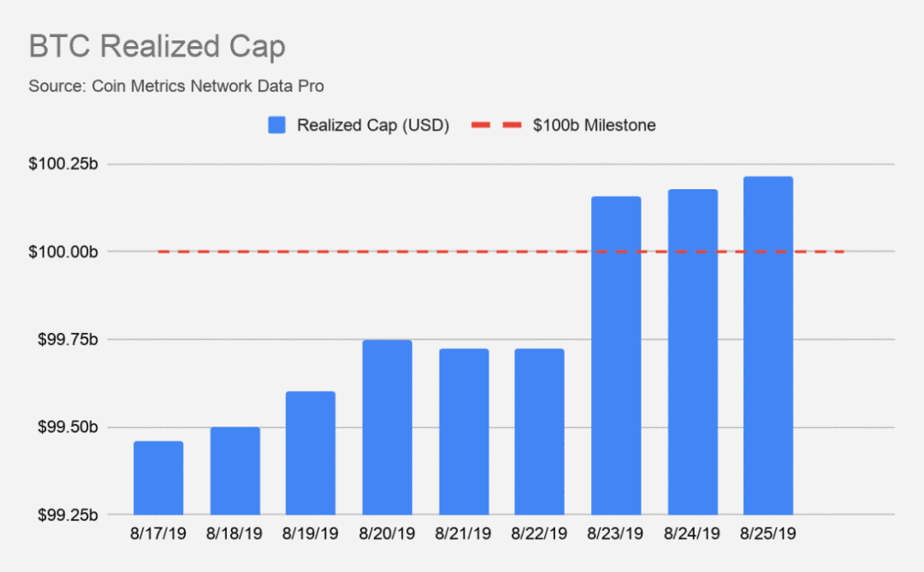The width and height of the screenshot is (924, 572).
Task: Select the 8/24/19 bar
Action: [692, 352]
